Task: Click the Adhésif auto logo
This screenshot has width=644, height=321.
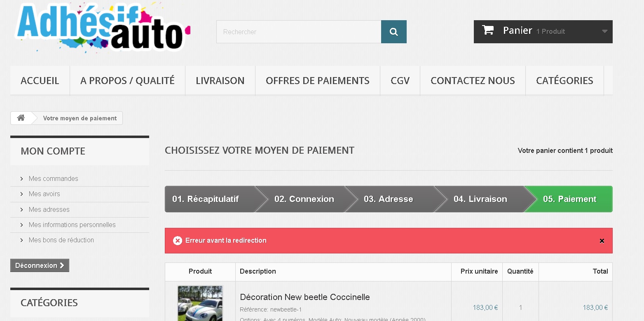Action: point(102,28)
